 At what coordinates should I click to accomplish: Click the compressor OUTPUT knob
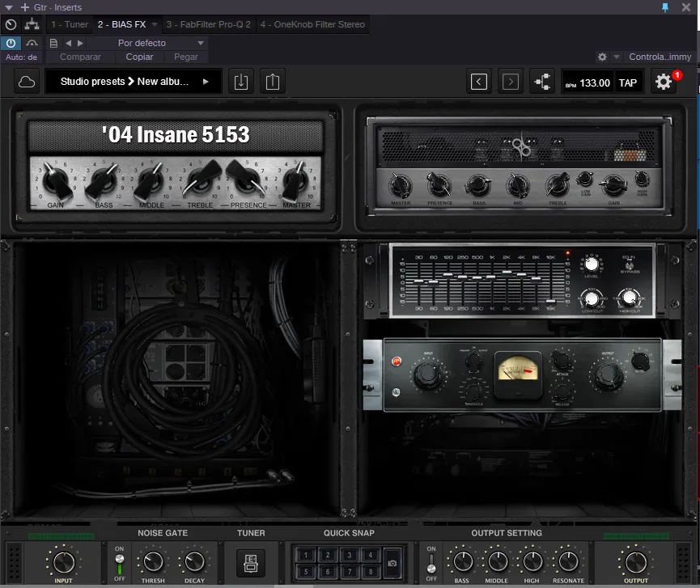click(608, 375)
